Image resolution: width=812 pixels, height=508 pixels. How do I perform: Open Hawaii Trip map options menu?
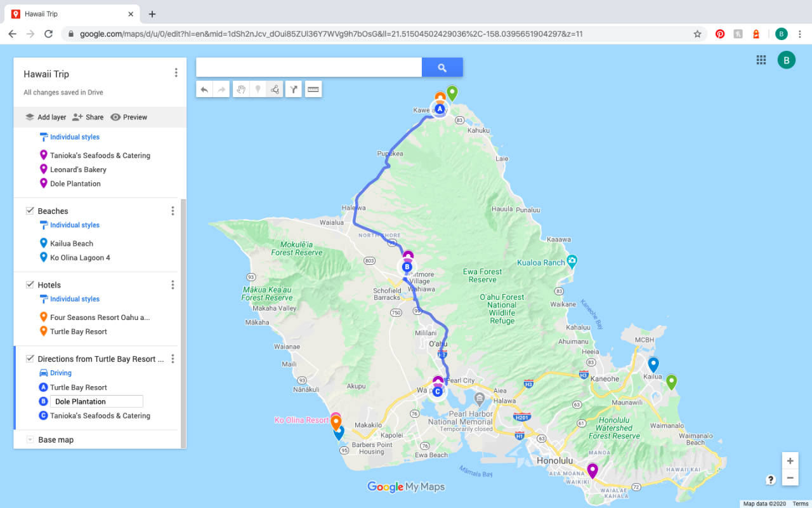(176, 73)
